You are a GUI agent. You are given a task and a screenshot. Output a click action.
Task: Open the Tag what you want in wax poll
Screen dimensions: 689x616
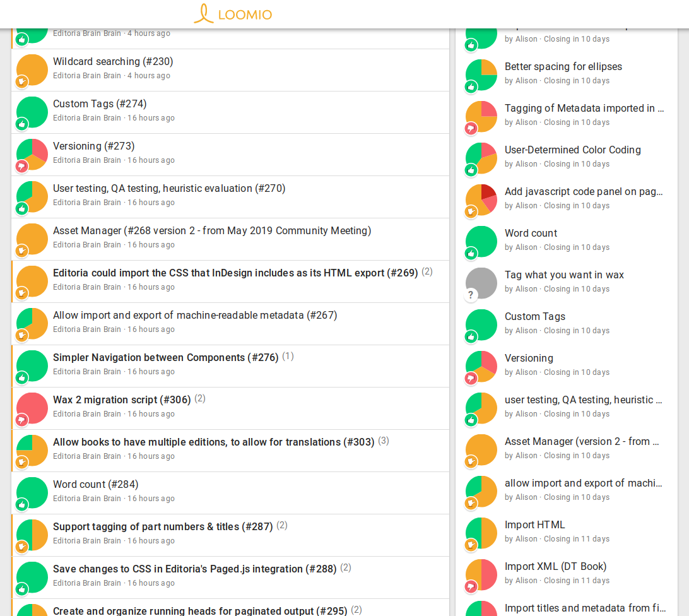(x=564, y=275)
